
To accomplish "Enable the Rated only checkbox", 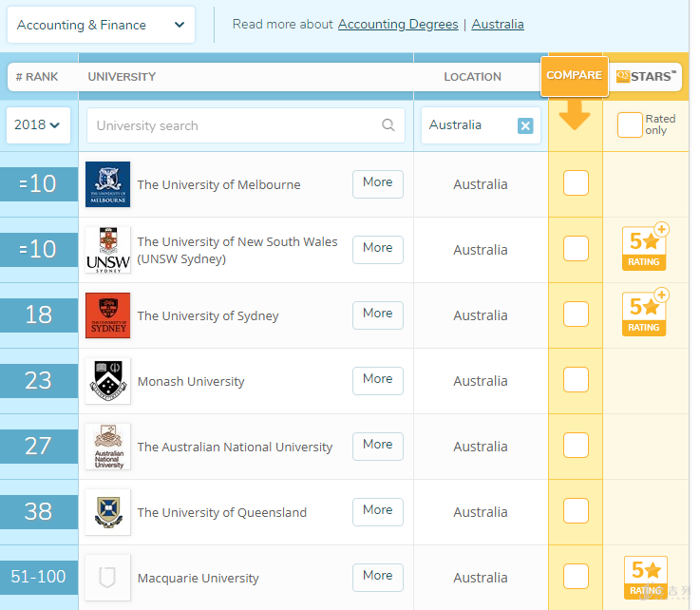I will 630,125.
